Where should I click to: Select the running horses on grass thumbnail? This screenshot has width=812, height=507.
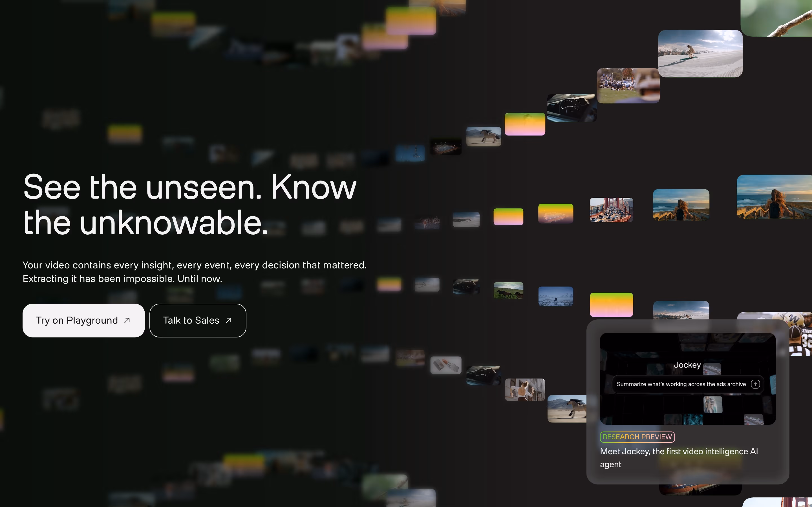pos(508,290)
